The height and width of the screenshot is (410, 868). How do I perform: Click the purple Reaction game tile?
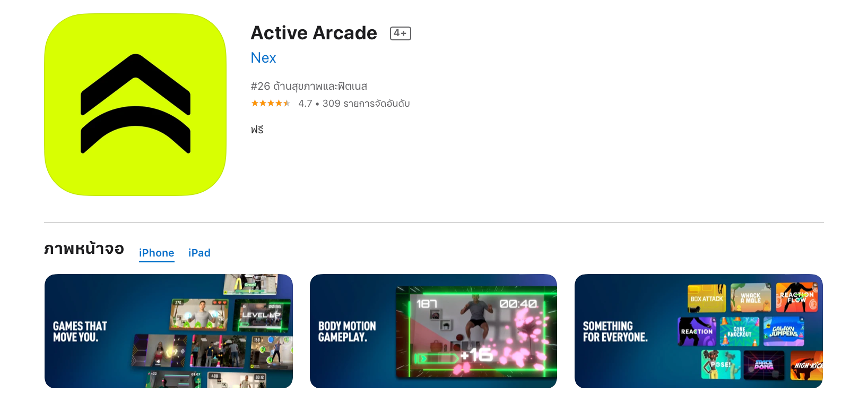(x=697, y=331)
